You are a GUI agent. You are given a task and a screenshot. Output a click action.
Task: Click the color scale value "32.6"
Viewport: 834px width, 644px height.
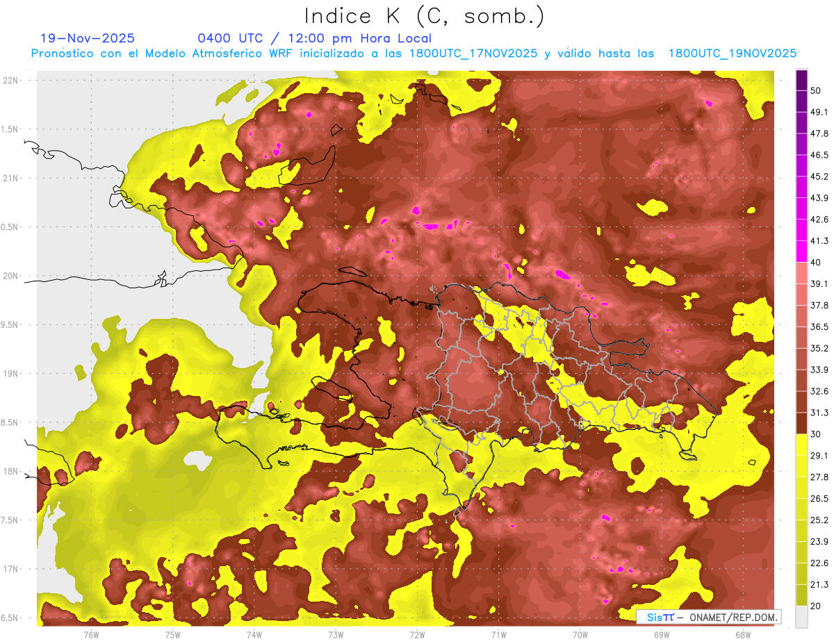tap(819, 391)
